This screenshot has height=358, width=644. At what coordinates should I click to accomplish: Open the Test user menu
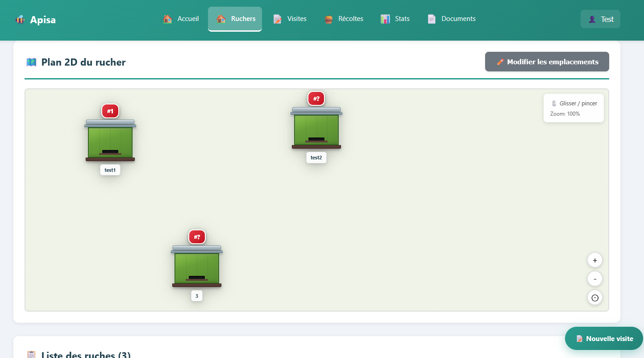[600, 19]
